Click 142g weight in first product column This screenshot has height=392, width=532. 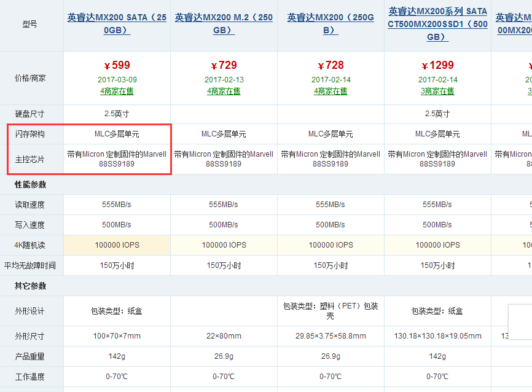click(117, 356)
